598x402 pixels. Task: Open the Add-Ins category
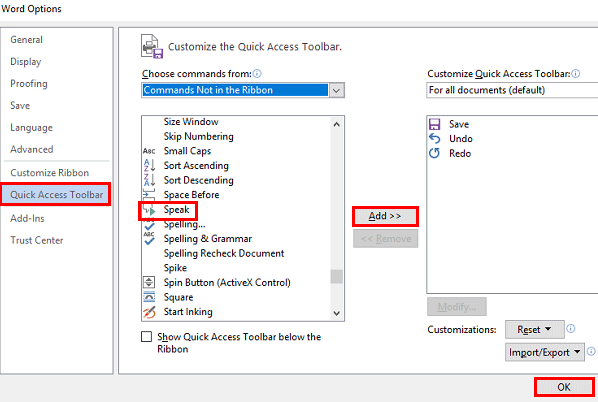click(27, 219)
